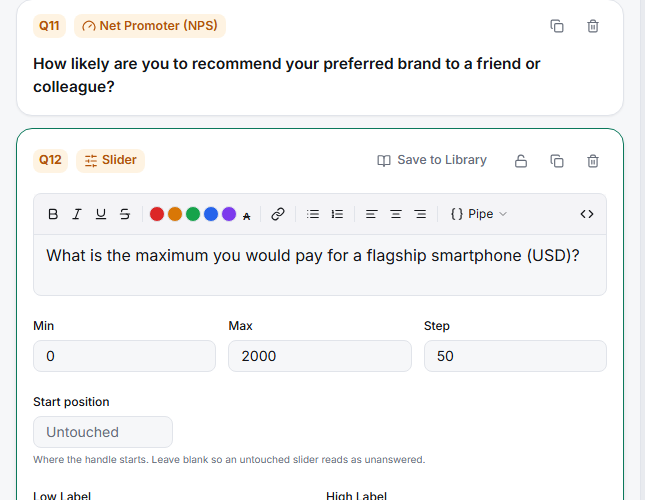
Task: Open HTML source view with the code icon
Action: pos(587,214)
